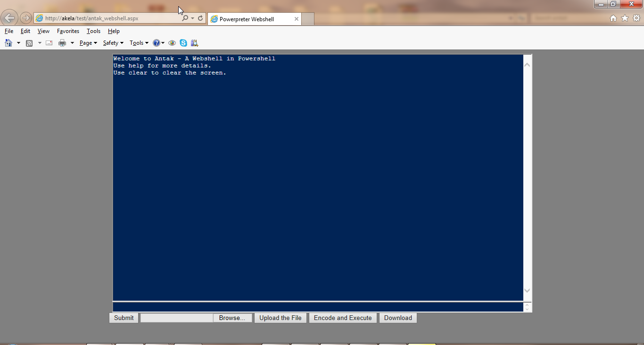Click 'Use help for more details.' line
644x345 pixels.
tap(162, 66)
